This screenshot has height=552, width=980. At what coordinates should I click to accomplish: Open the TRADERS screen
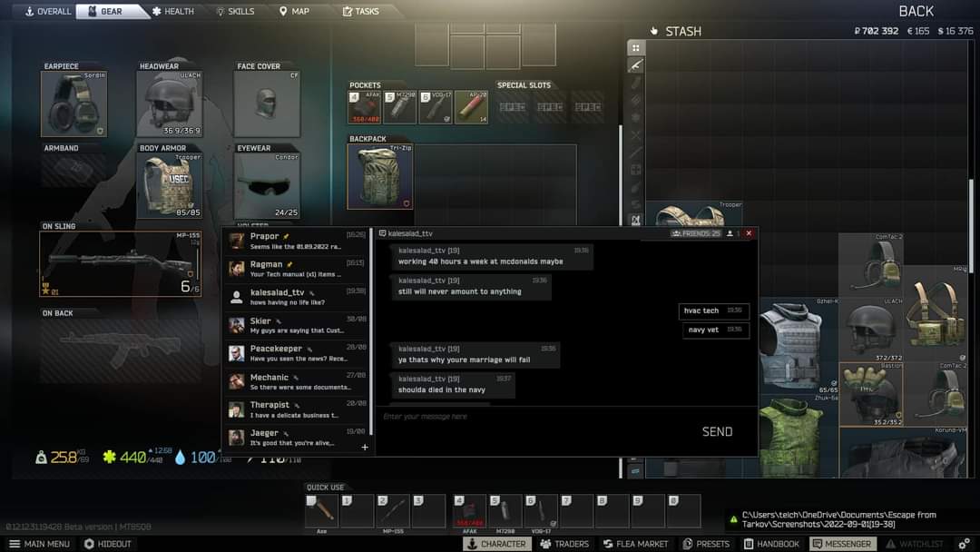[x=564, y=544]
